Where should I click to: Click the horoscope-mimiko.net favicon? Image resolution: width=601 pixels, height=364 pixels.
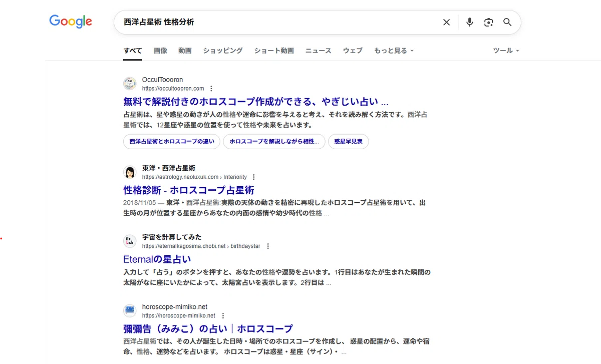click(x=130, y=311)
